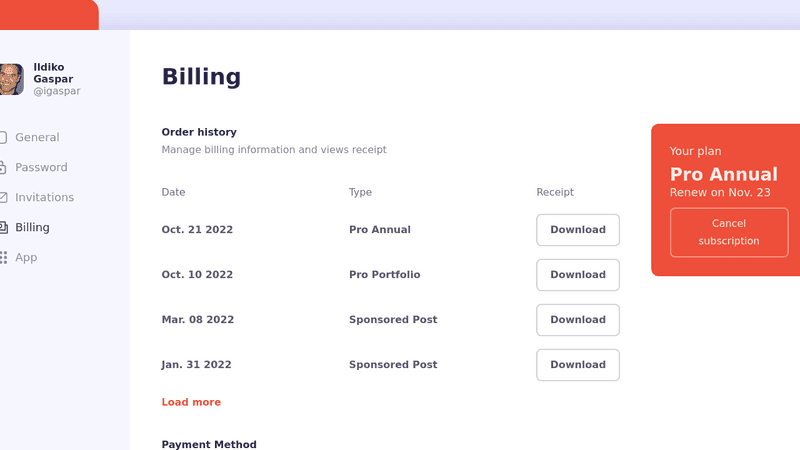Download the Mar. 08 2022 receipt
The image size is (800, 450).
(578, 320)
